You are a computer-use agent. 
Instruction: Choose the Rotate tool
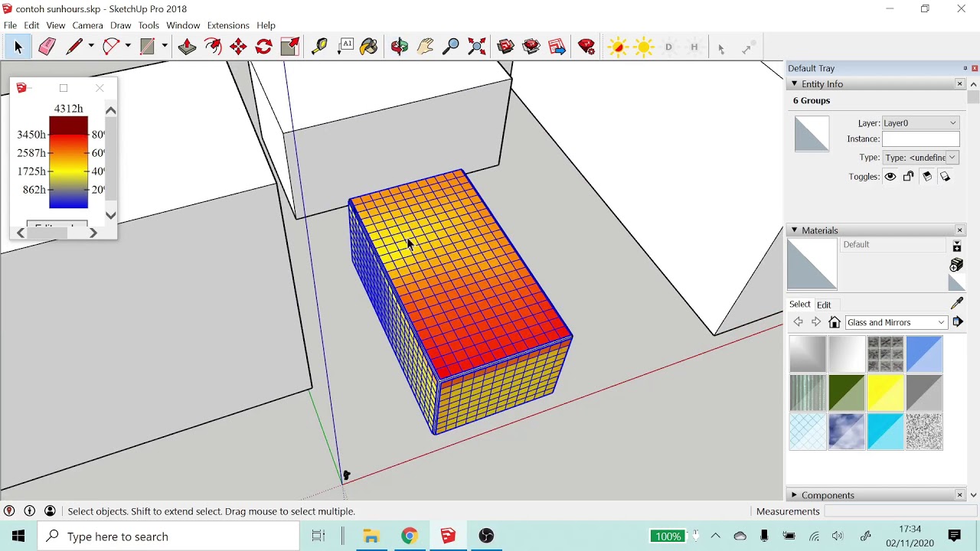(264, 47)
